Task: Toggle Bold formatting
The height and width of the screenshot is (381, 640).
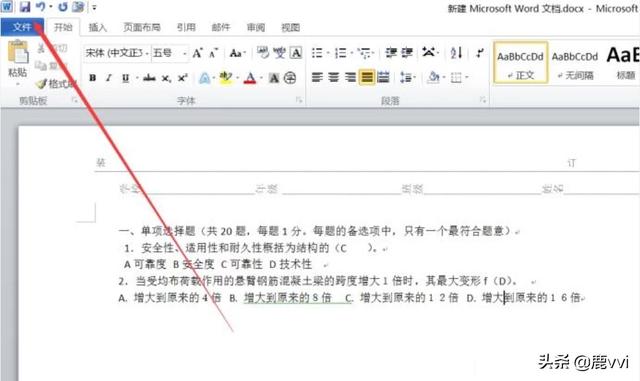Action: pos(93,78)
